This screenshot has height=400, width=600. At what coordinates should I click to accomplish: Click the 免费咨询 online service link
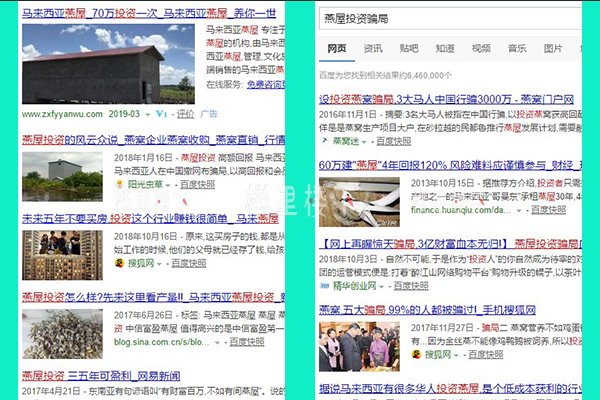(x=266, y=84)
